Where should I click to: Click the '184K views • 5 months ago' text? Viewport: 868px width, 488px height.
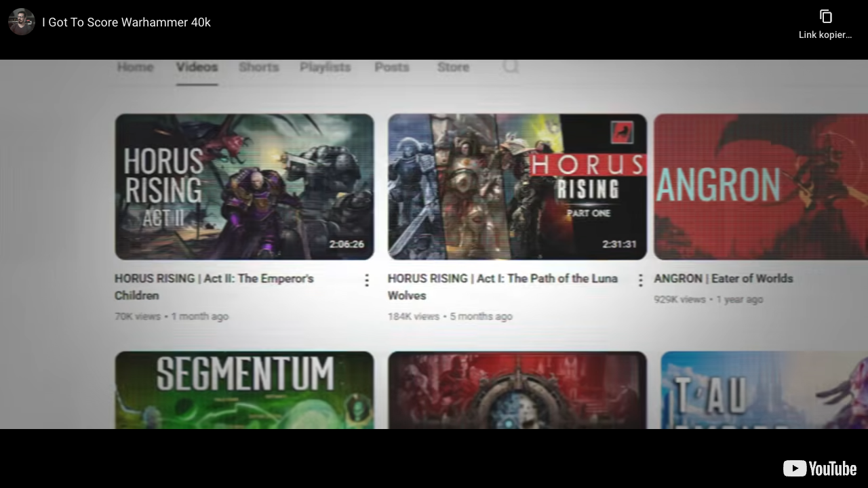tap(450, 317)
